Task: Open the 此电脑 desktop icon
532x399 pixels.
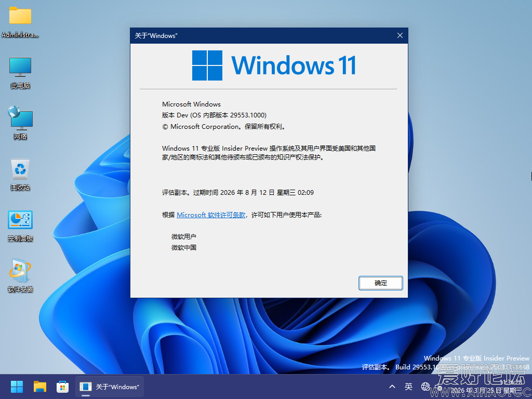Action: [x=20, y=73]
